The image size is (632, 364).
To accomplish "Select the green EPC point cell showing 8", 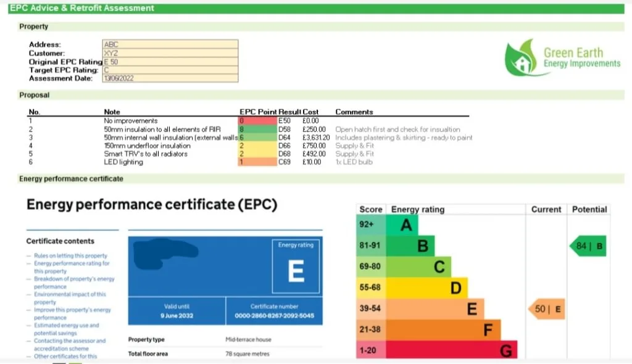I will click(257, 130).
